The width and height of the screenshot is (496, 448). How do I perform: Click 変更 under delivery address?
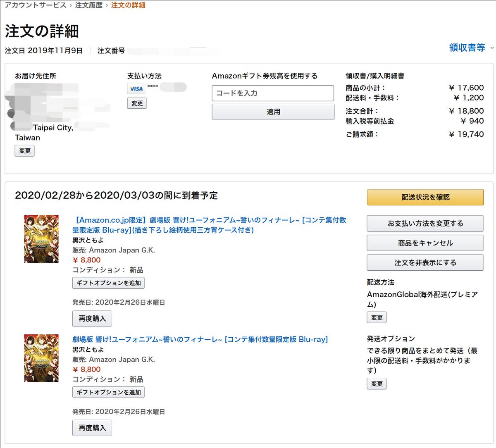(25, 151)
